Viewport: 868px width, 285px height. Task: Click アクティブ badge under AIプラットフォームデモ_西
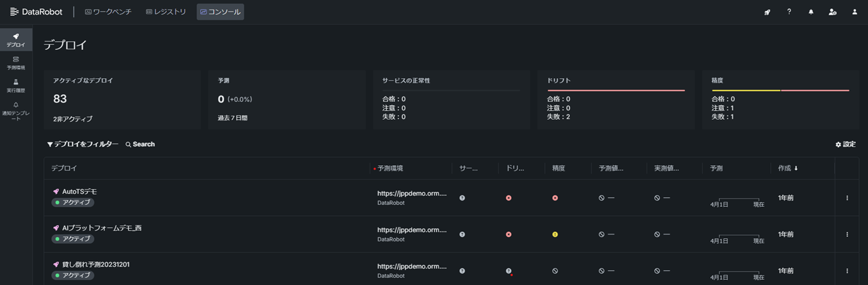pyautogui.click(x=73, y=239)
